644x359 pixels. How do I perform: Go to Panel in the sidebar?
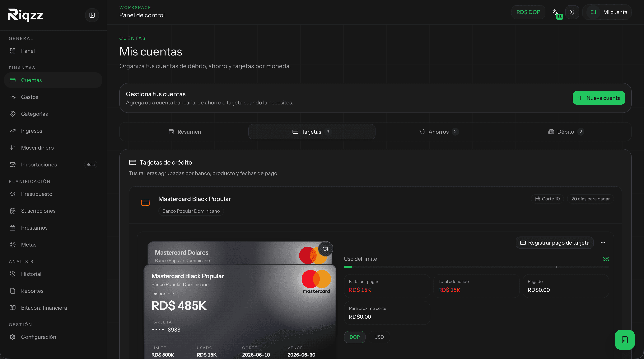[53, 51]
